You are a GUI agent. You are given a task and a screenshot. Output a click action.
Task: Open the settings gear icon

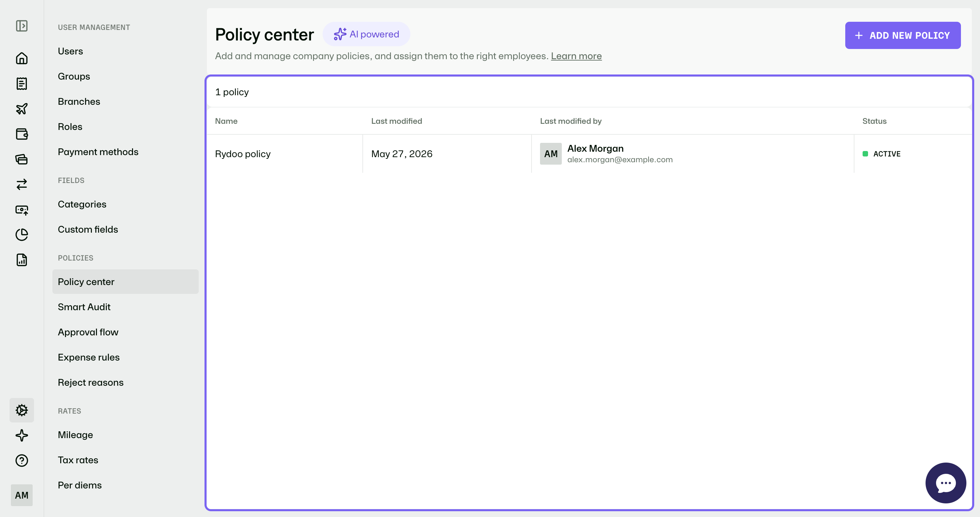tap(22, 410)
